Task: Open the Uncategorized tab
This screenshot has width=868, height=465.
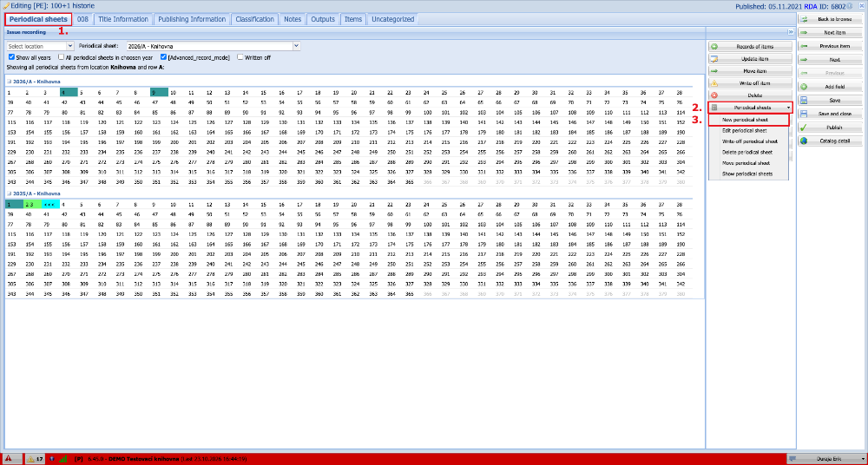Action: tap(393, 19)
